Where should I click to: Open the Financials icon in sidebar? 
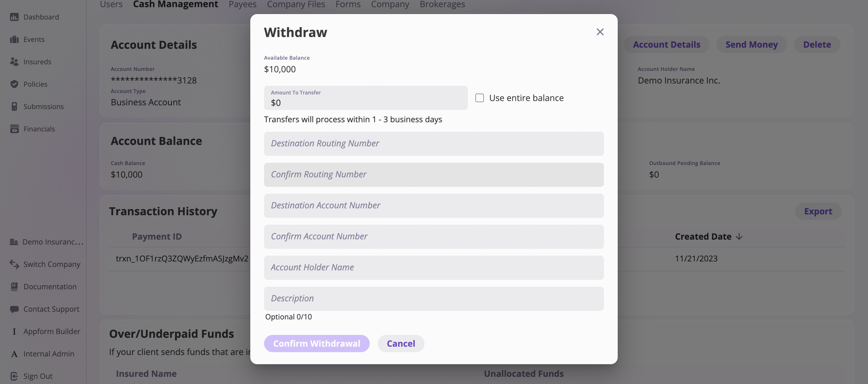(14, 129)
